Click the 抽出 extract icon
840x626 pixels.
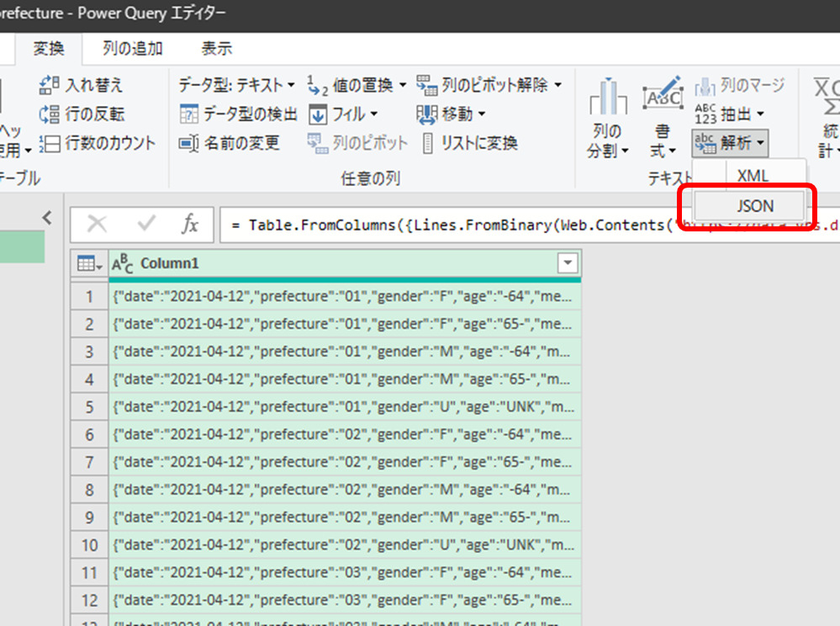point(705,114)
